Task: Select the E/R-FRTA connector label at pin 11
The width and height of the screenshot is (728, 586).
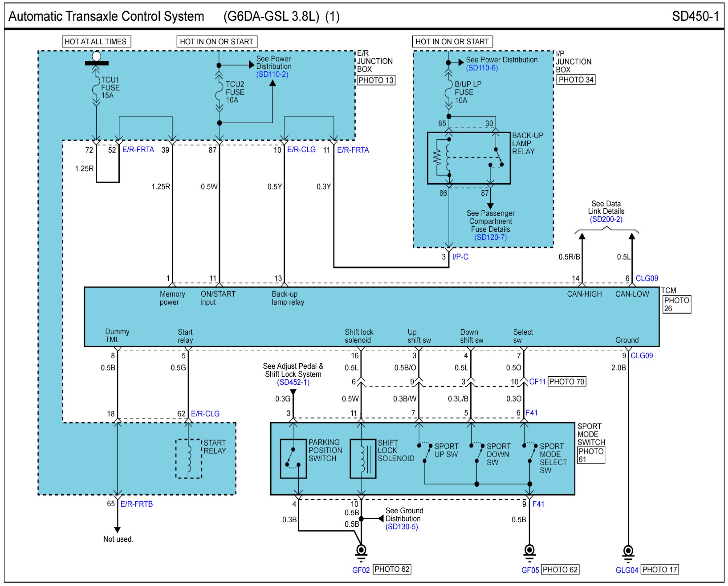Action: [x=353, y=150]
